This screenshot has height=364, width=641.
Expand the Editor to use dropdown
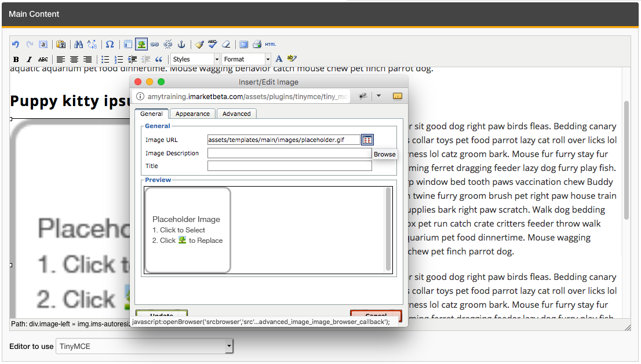point(144,347)
